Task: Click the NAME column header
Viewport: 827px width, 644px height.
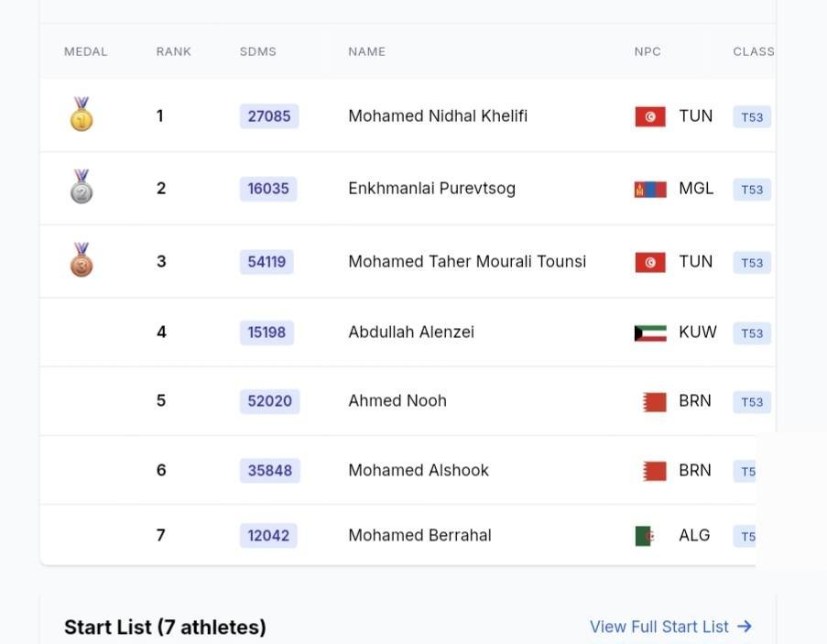Action: (366, 51)
